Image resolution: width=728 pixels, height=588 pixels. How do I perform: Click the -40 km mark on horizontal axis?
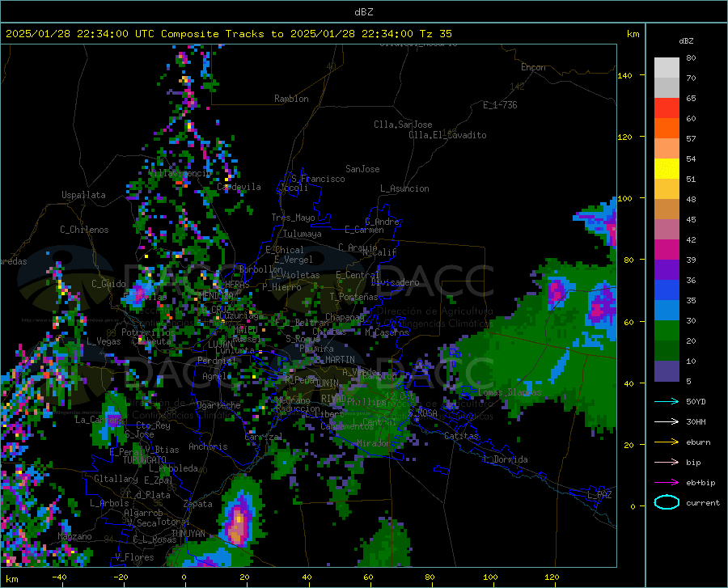coord(59,577)
